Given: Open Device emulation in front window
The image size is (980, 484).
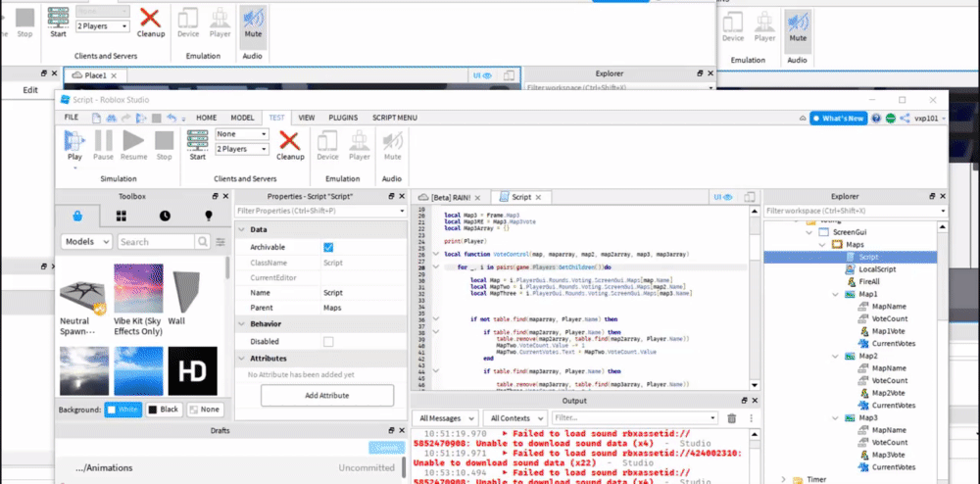Looking at the screenshot, I should [x=327, y=145].
